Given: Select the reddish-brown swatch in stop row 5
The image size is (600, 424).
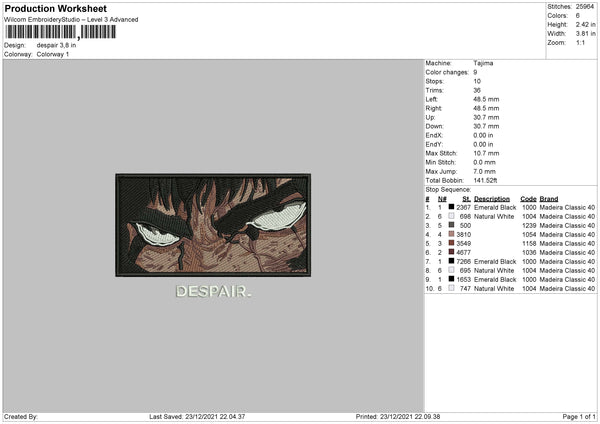Looking at the screenshot, I should (x=452, y=243).
